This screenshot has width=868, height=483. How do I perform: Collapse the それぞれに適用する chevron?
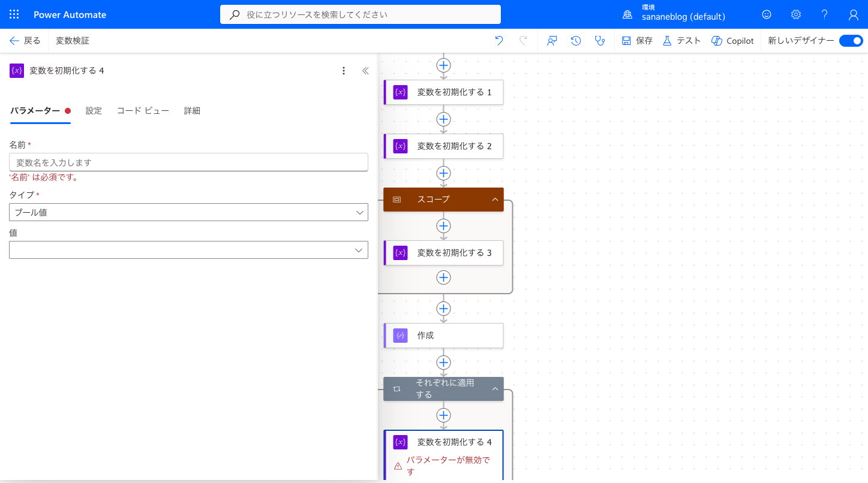tap(495, 389)
